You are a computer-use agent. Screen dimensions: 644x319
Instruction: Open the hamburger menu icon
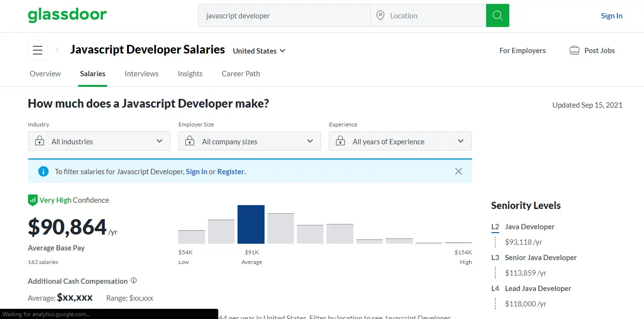coord(38,50)
